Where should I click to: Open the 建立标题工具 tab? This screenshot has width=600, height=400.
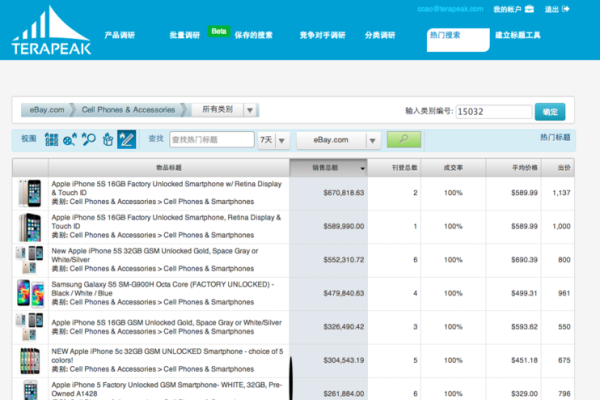coord(518,35)
